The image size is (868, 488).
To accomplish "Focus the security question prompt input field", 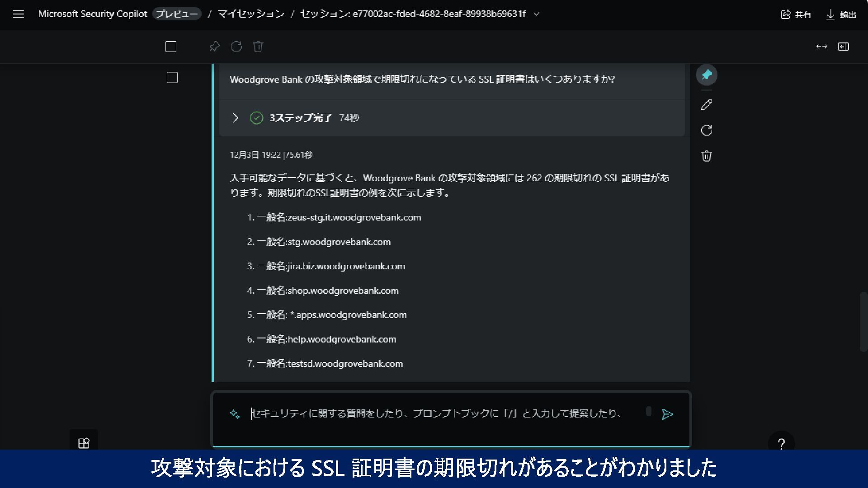I will click(x=436, y=414).
